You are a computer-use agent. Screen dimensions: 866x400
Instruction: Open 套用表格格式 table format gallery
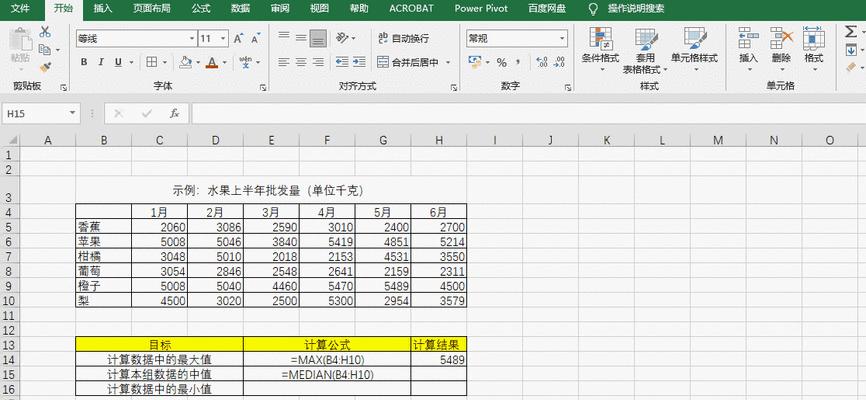coord(645,51)
